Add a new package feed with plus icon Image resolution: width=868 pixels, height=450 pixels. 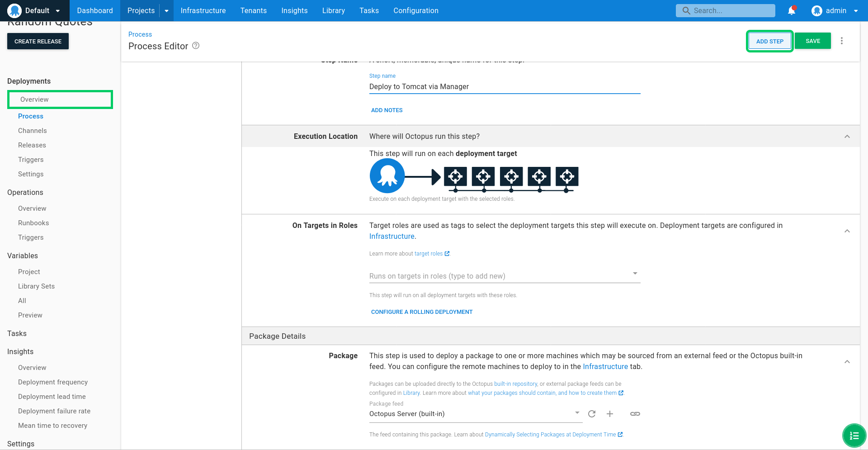point(610,414)
